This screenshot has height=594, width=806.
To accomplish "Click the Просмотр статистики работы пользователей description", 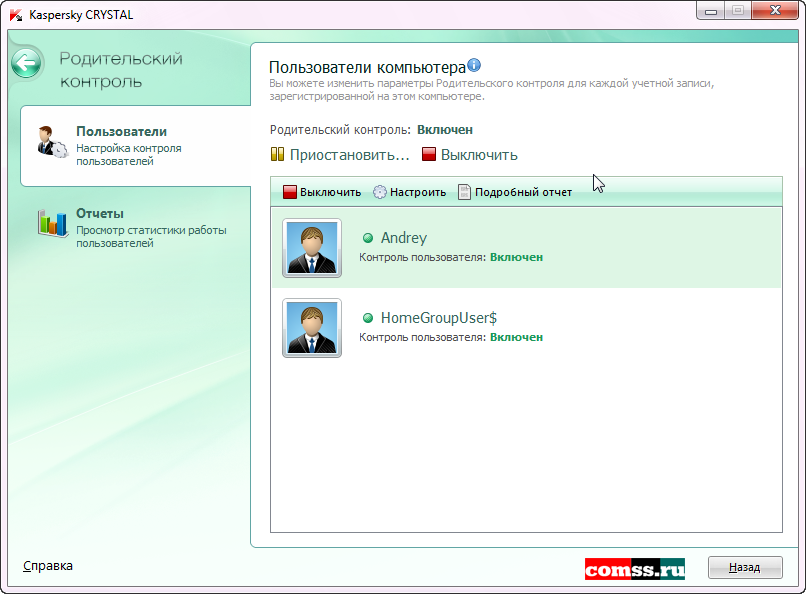I will click(151, 236).
